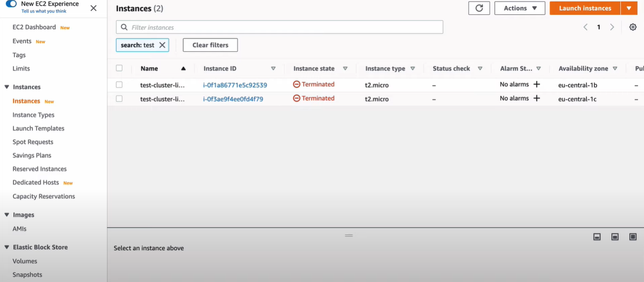Viewport: 644px width, 282px height.
Task: Click Name column header
Action: [x=149, y=69]
